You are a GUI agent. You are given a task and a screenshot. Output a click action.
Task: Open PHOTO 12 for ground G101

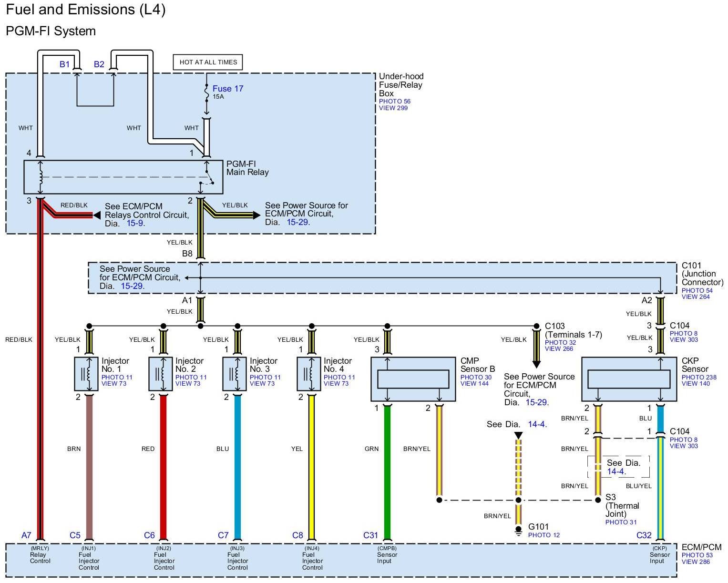coord(543,535)
